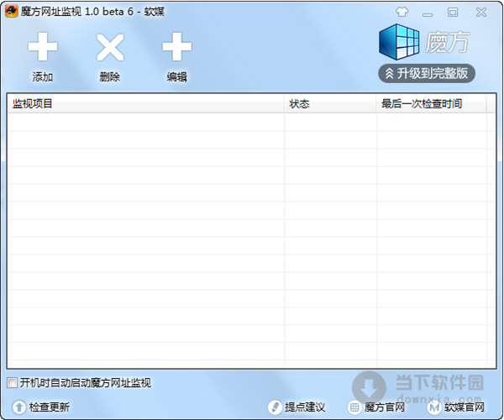Click the 编辑 plus icon
Viewport: 504px width, 420px height.
pos(176,47)
